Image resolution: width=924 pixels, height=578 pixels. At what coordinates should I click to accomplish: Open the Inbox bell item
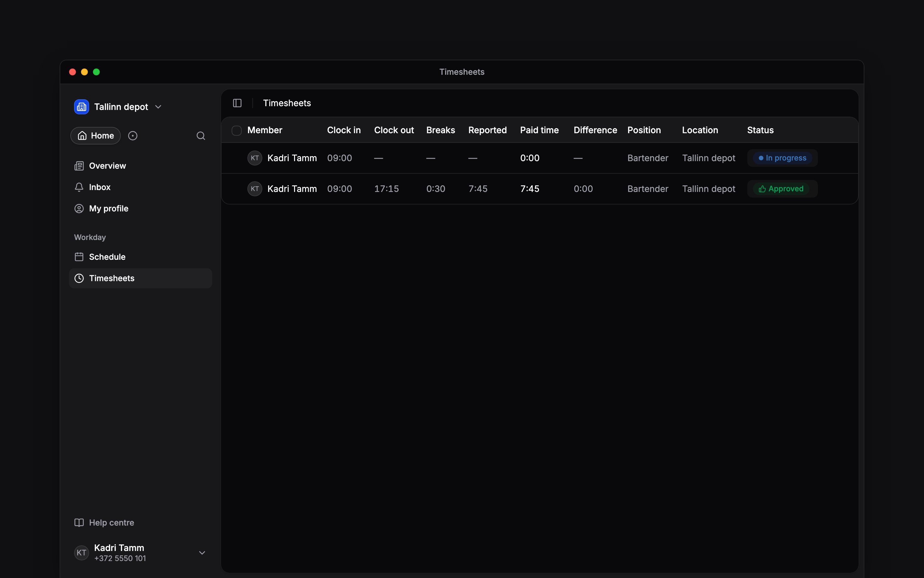140,187
